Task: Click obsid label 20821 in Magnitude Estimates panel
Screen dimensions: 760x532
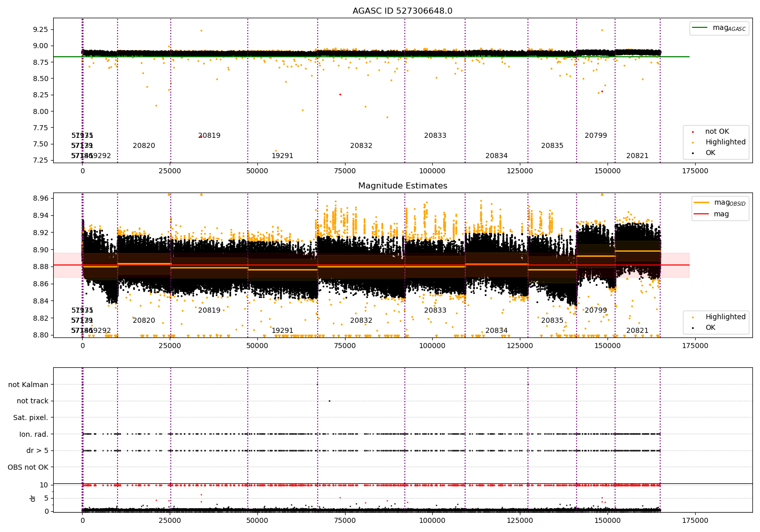Action: coord(637,331)
